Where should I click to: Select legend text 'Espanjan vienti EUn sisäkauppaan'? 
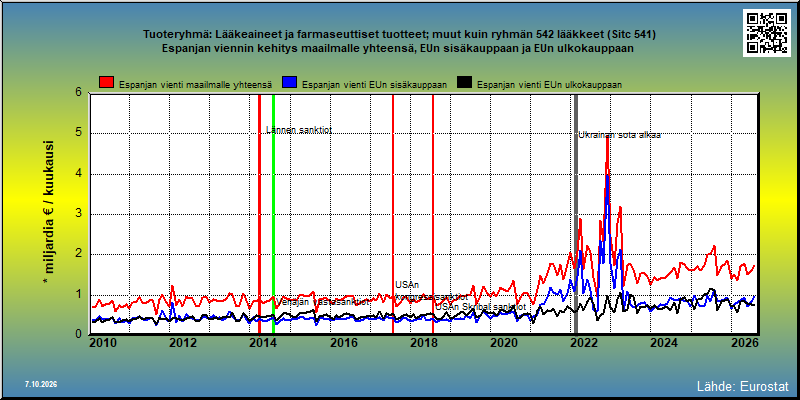click(x=374, y=85)
